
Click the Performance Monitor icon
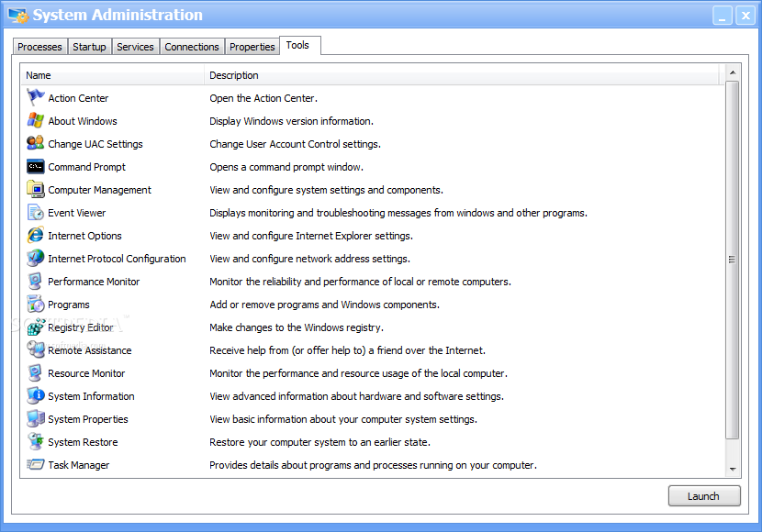pyautogui.click(x=36, y=281)
